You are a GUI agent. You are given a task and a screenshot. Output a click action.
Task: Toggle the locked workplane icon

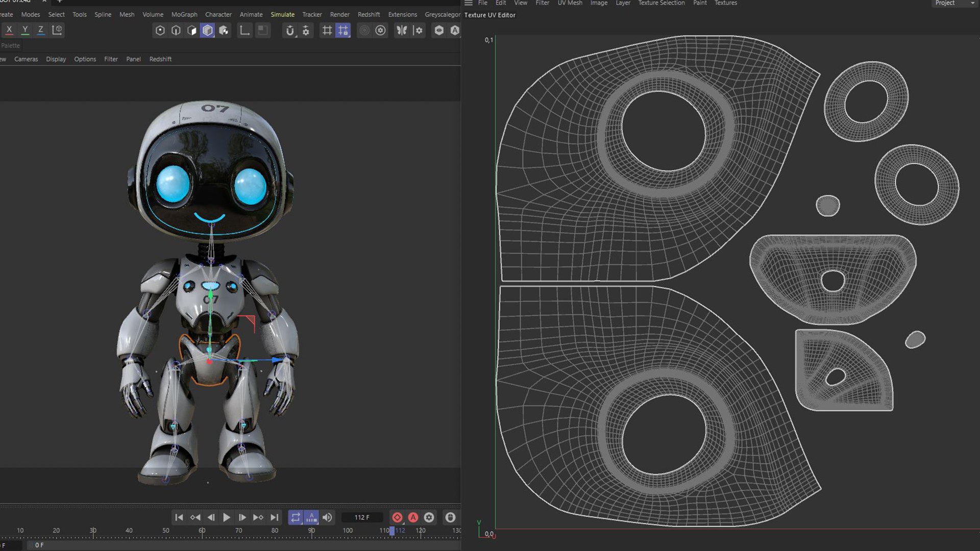coord(343,31)
